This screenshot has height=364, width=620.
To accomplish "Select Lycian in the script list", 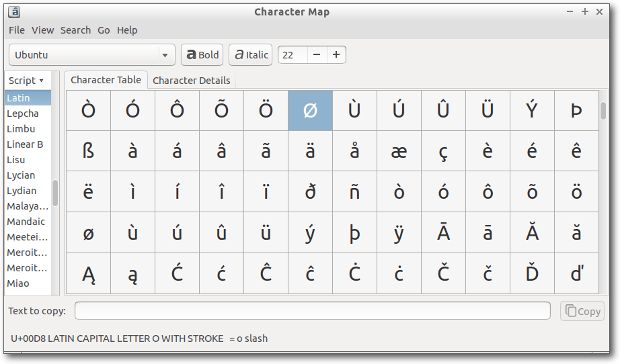I will click(28, 175).
